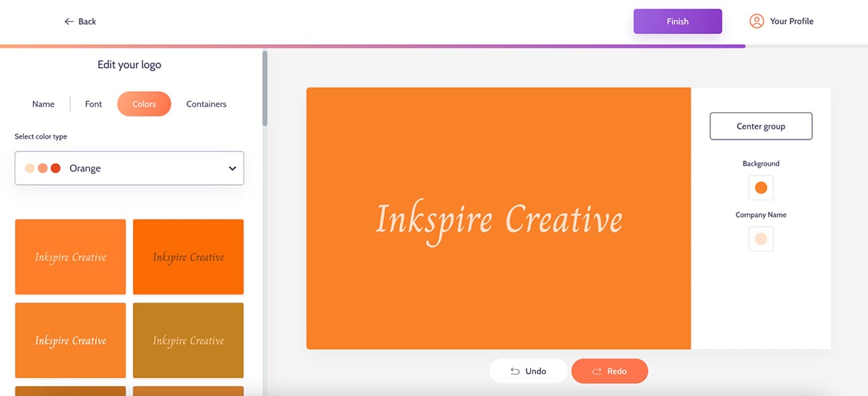Select the second-row left orange logo thumbnail
Screen dimensions: 868x396
(70, 340)
